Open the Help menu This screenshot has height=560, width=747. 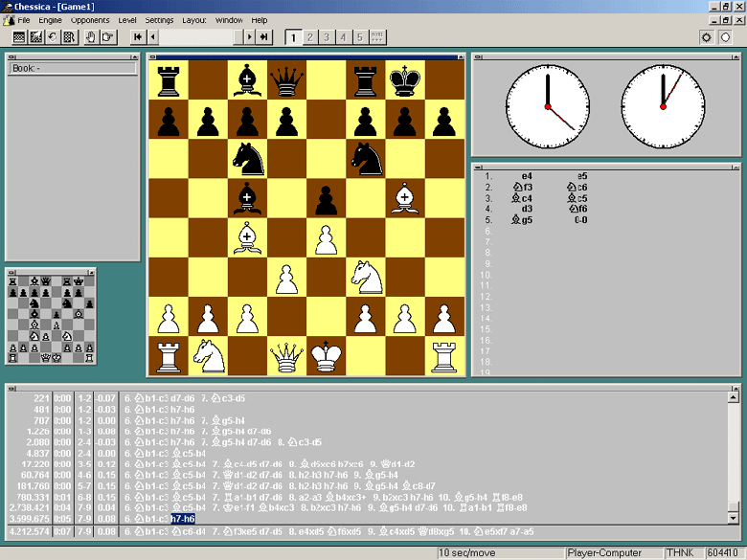tap(260, 20)
